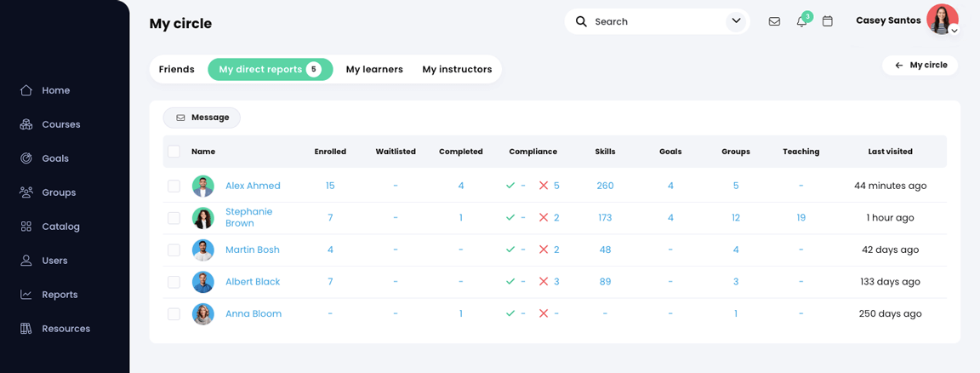Open the Casey Santos profile menu arrow
Screen dimensions: 980x373
(954, 31)
